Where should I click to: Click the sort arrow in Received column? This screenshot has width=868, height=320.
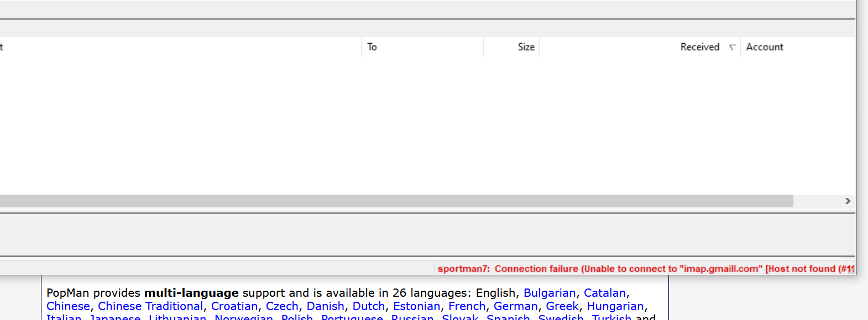[x=732, y=48]
